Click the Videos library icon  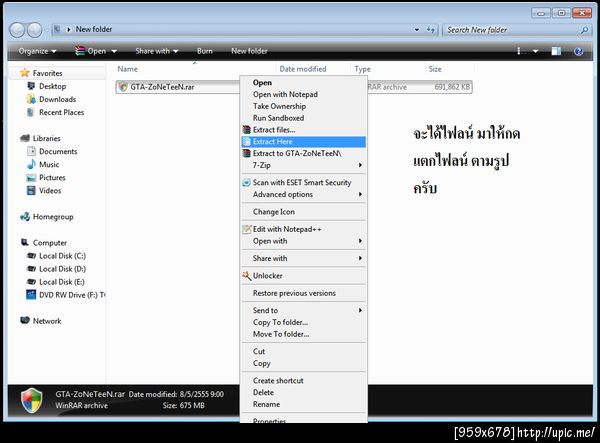tap(31, 190)
